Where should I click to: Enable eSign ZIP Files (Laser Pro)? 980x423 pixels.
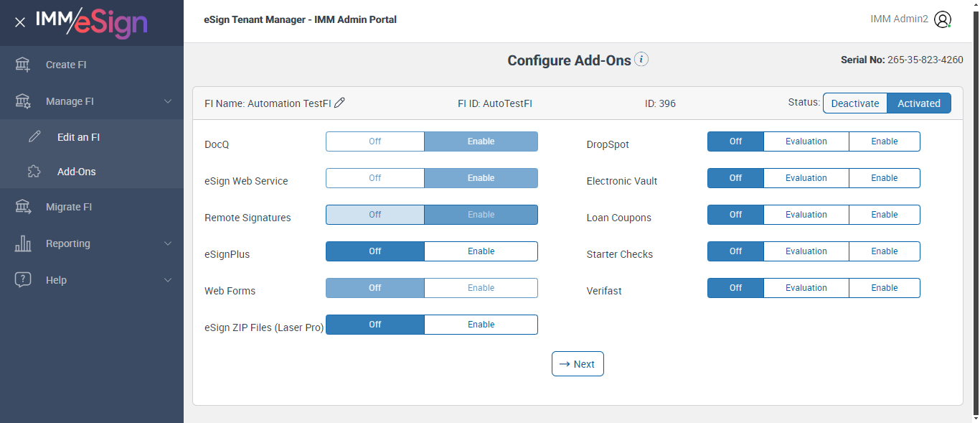coord(481,325)
